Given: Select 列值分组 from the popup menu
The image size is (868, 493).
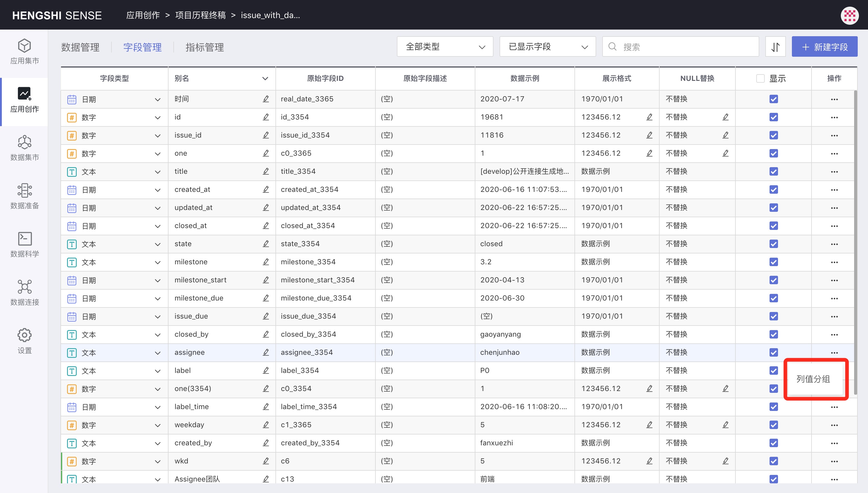Looking at the screenshot, I should click(813, 379).
